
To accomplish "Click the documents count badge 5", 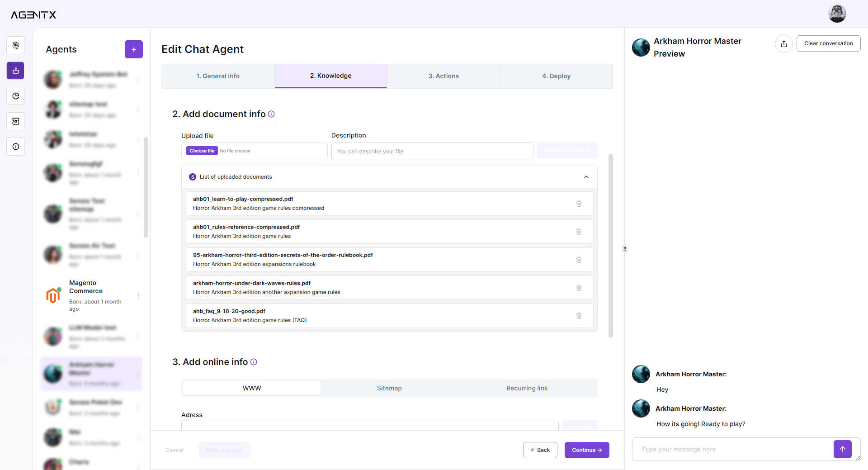I will point(193,177).
